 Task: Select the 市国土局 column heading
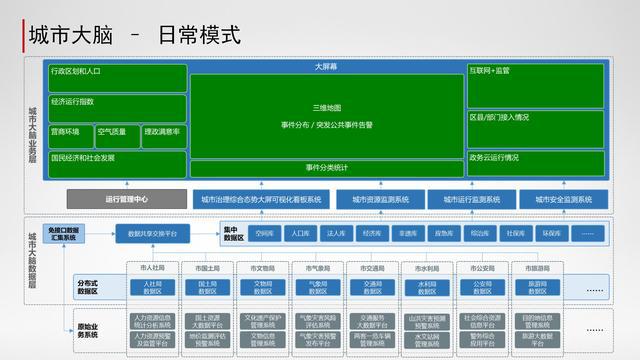[x=207, y=268]
